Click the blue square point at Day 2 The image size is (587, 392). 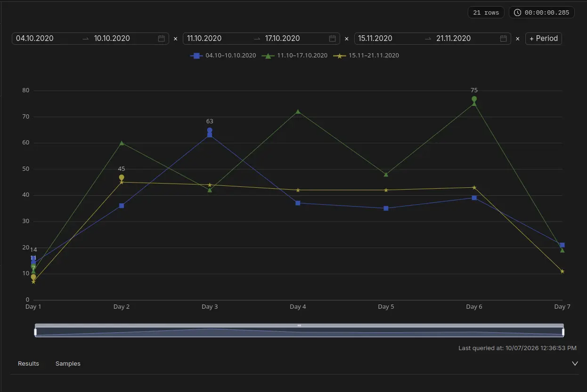[x=122, y=206]
